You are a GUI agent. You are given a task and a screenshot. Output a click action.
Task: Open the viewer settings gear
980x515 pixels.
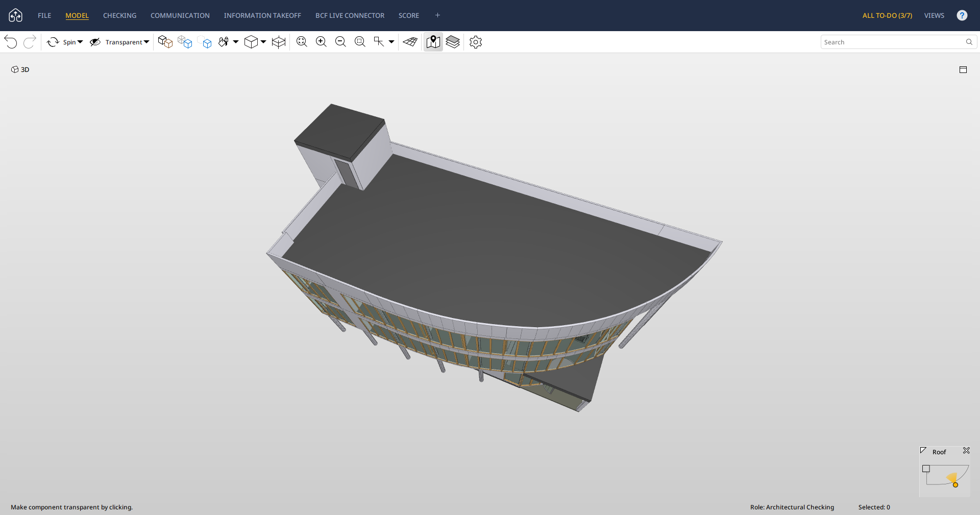point(476,42)
